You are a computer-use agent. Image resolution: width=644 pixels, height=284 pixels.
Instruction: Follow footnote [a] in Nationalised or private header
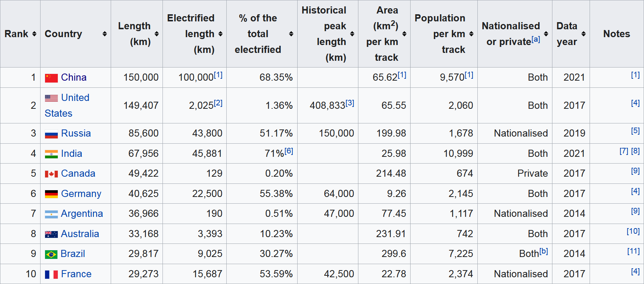coord(536,39)
